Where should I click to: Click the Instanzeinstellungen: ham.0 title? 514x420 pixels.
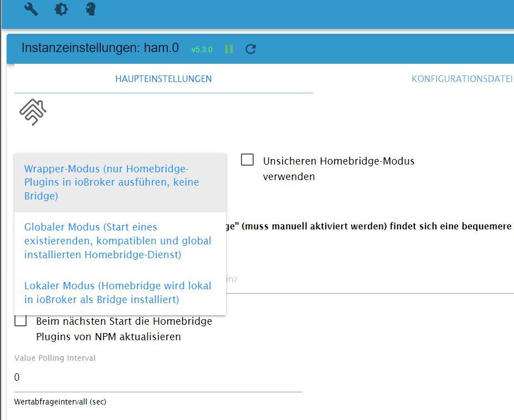(x=100, y=48)
